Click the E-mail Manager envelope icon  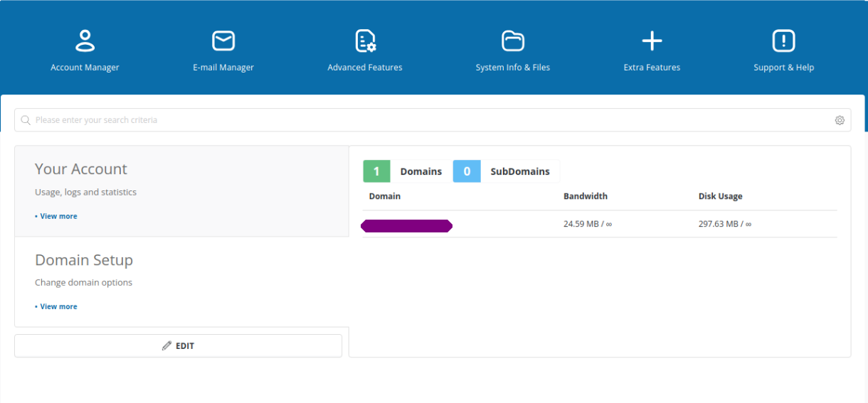coord(223,41)
